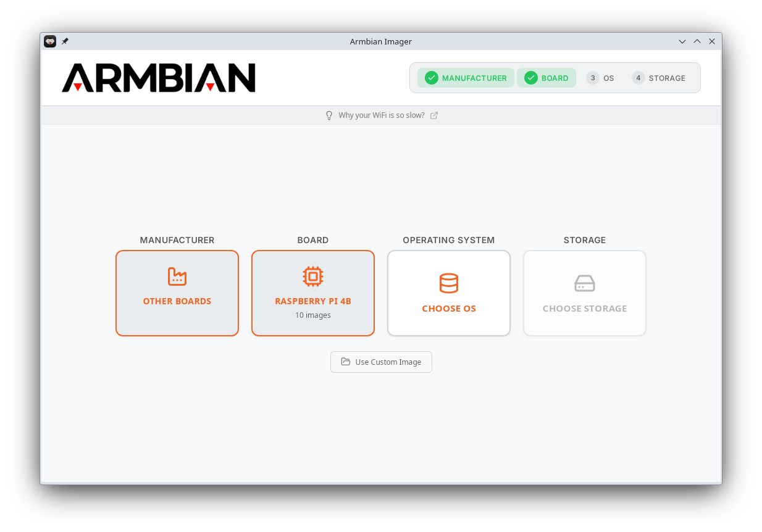Click the Armbian logo in the header
This screenshot has width=762, height=532.
click(159, 78)
